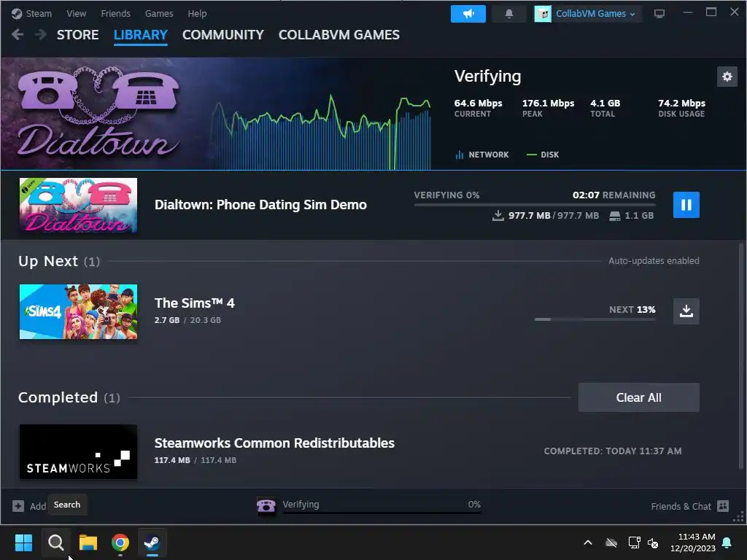Open Dialtown: Phone Dating Sim Demo title
Screen dimensions: 747x560
(x=260, y=205)
